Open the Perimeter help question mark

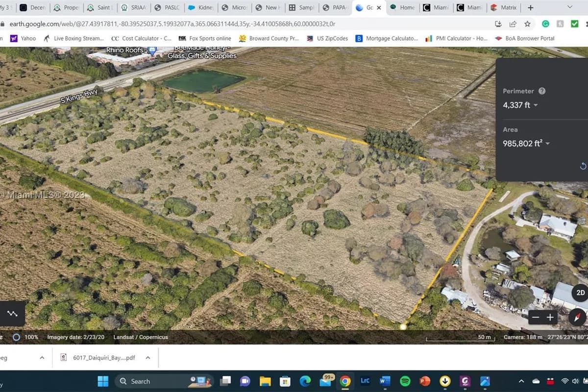542,91
